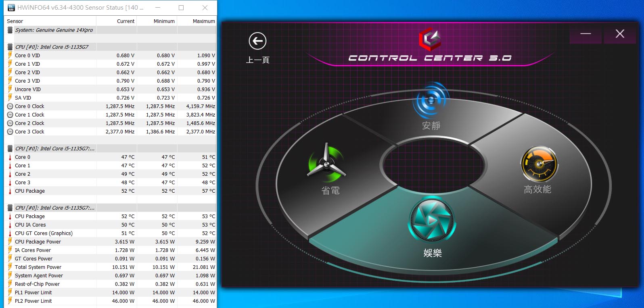This screenshot has height=308, width=644.
Task: Maximize the HWiNFO64 Sensor Status window
Action: [181, 8]
